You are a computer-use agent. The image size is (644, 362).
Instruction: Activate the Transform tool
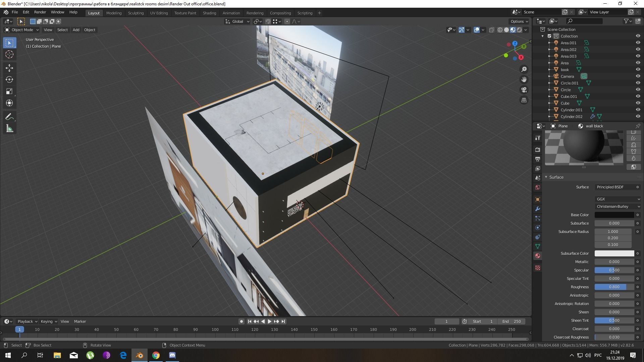pos(9,103)
